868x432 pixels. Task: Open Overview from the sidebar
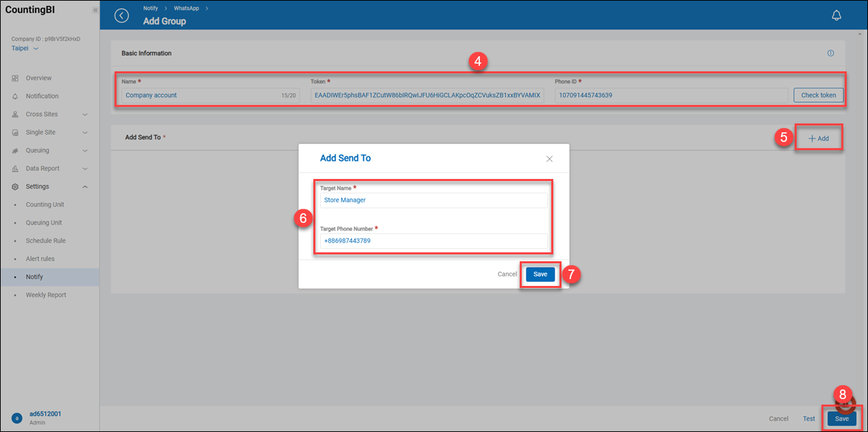pos(38,78)
